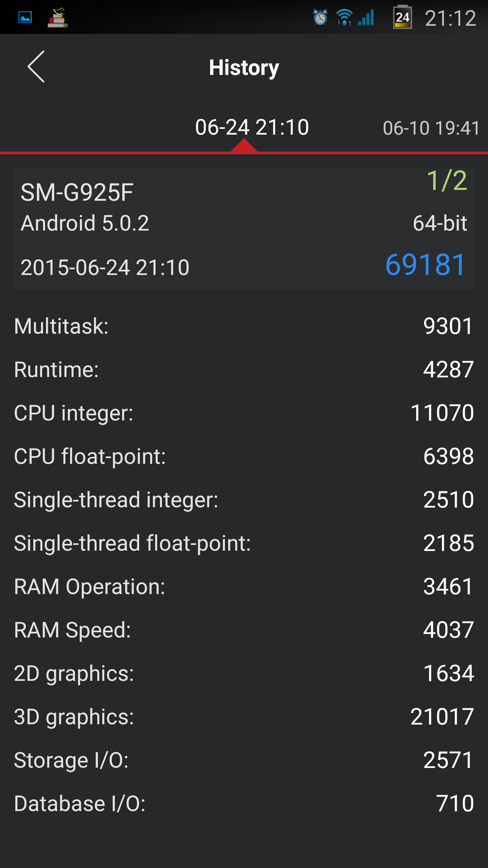Tap the back arrow icon
The width and height of the screenshot is (488, 868).
point(36,67)
